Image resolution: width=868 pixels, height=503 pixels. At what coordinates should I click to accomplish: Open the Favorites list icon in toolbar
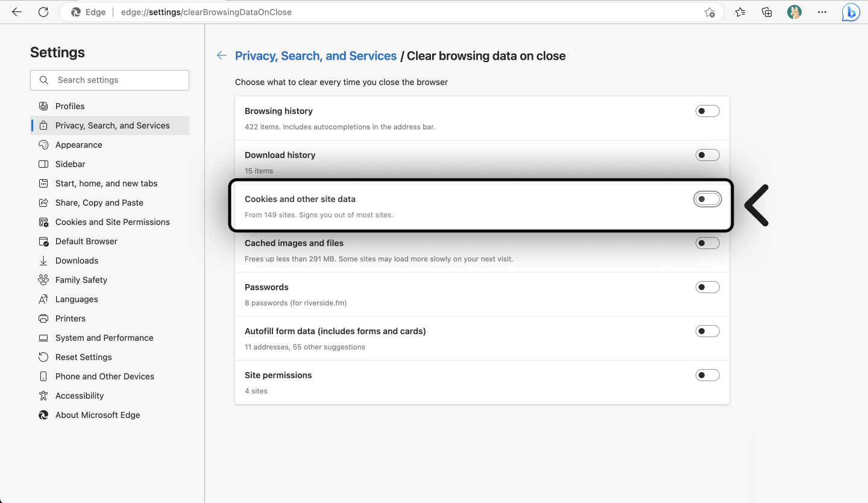[740, 12]
